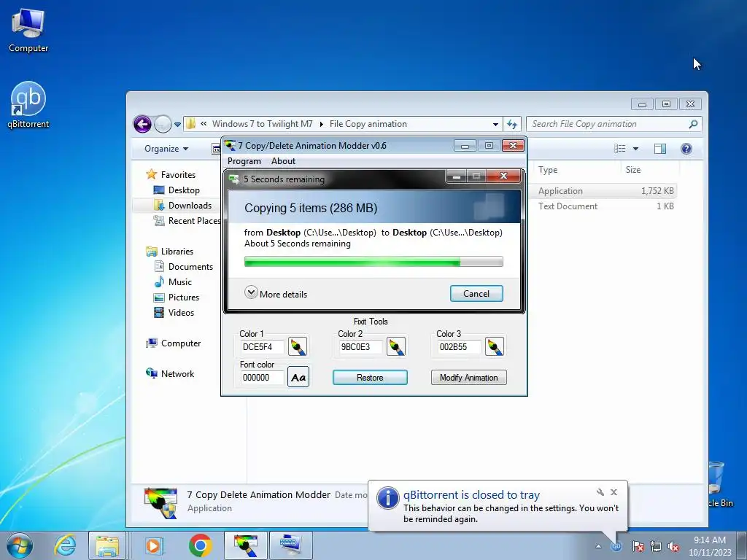Screen dimensions: 747x560
Task: Expand More details in copy dialog
Action: pyautogui.click(x=276, y=293)
